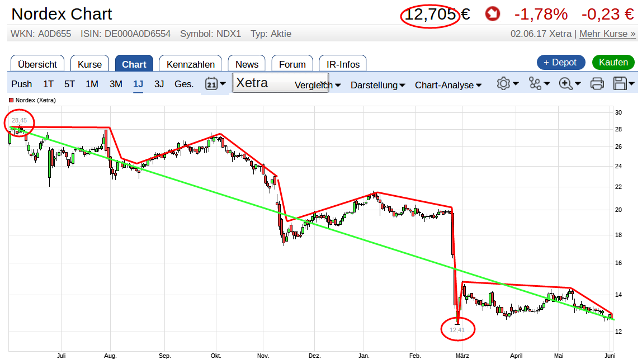Viewport: 642px width, 364px height.
Task: Open the Xetra exchange selector
Action: click(281, 83)
